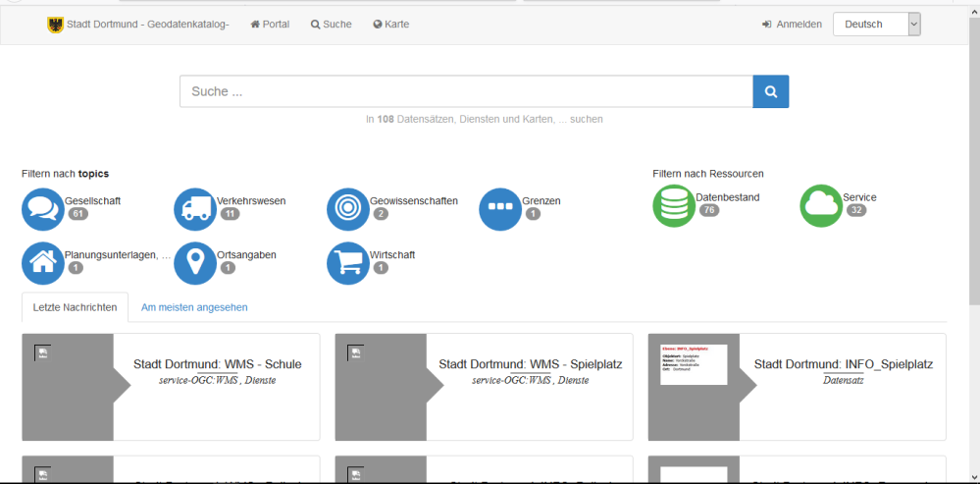Viewport: 980px width, 484px height.
Task: Open the Portal home link
Action: (270, 25)
